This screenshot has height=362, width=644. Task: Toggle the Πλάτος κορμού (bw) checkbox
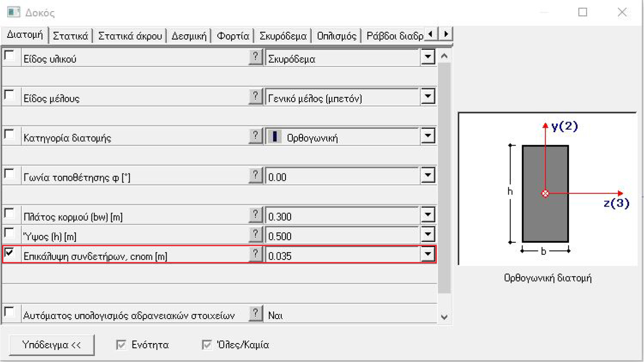(9, 213)
